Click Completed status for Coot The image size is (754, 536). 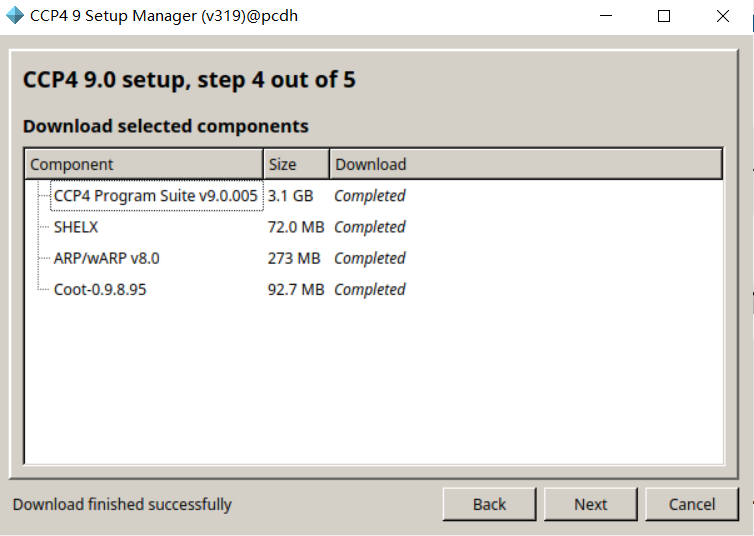(370, 290)
